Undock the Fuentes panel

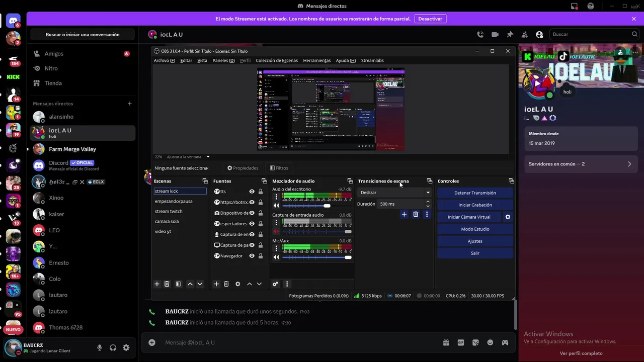pos(264,181)
